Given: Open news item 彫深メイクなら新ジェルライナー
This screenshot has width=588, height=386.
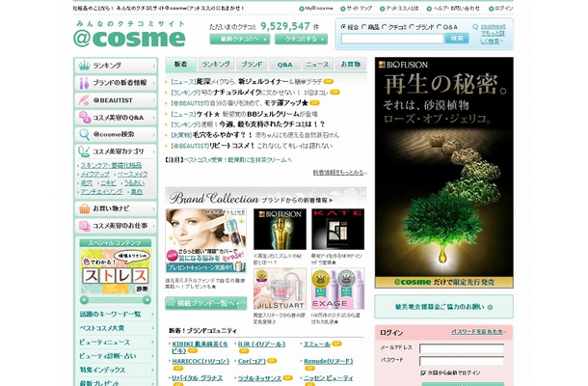Looking at the screenshot, I should (x=247, y=81).
